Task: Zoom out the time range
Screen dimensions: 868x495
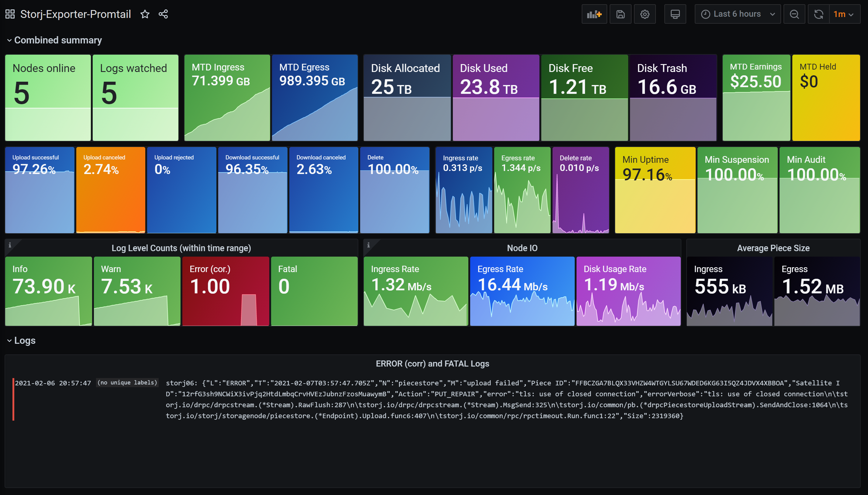Action: pyautogui.click(x=794, y=14)
